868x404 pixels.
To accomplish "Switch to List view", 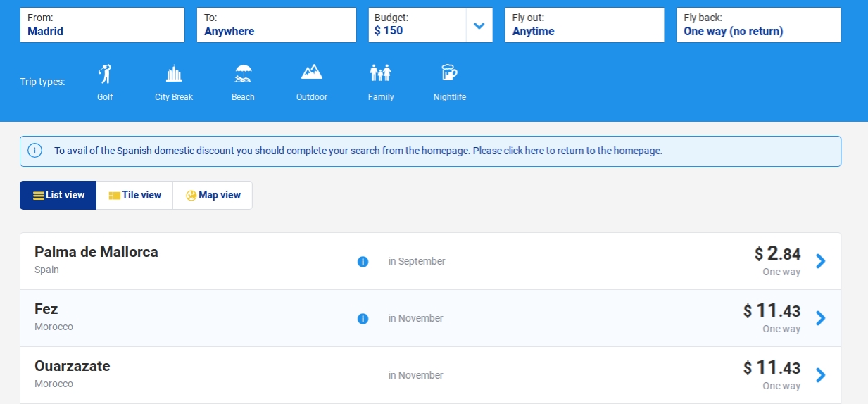I will pos(58,196).
